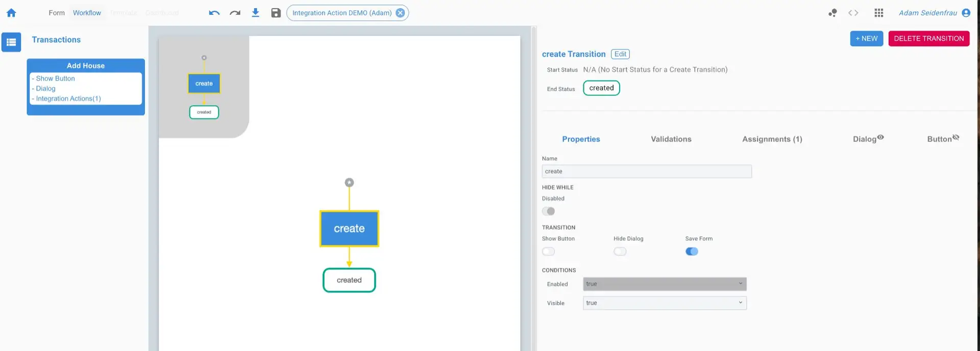The height and width of the screenshot is (351, 980).
Task: Toggle the Hide Dialog switch
Action: (620, 252)
